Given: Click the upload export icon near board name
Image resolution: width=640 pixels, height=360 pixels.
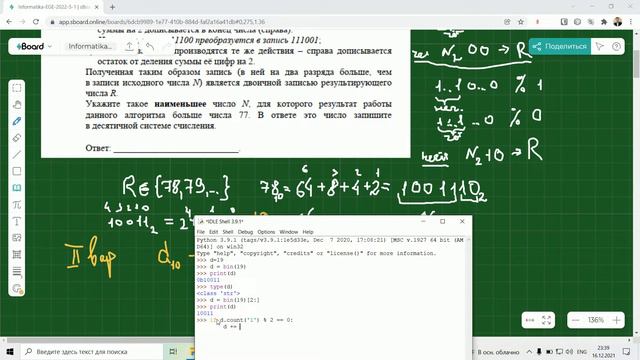Looking at the screenshot, I should point(129,47).
